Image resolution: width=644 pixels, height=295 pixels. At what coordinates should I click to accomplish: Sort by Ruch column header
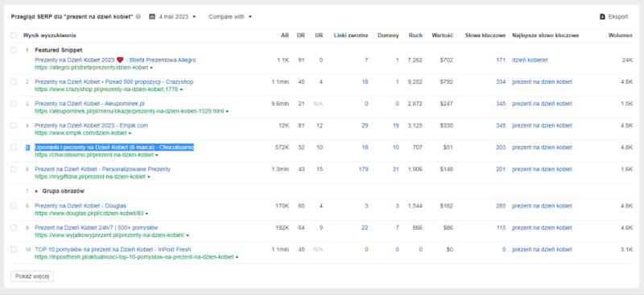pyautogui.click(x=415, y=35)
